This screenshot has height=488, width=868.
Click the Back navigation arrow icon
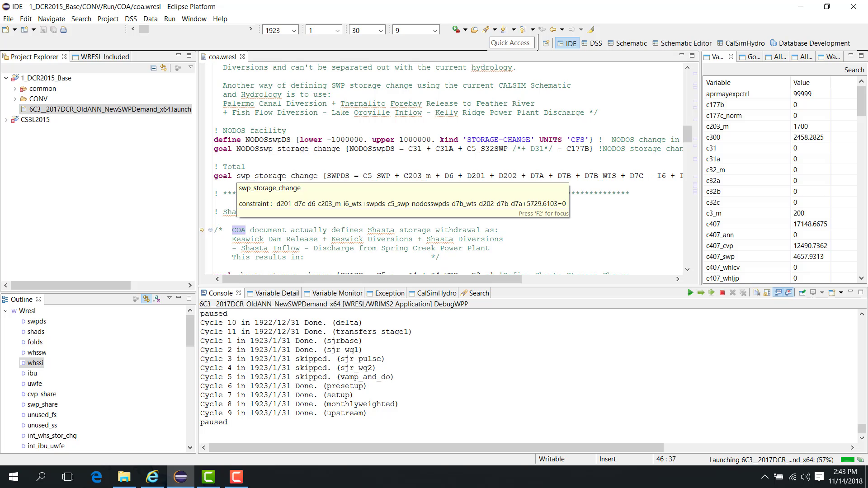[x=553, y=30]
